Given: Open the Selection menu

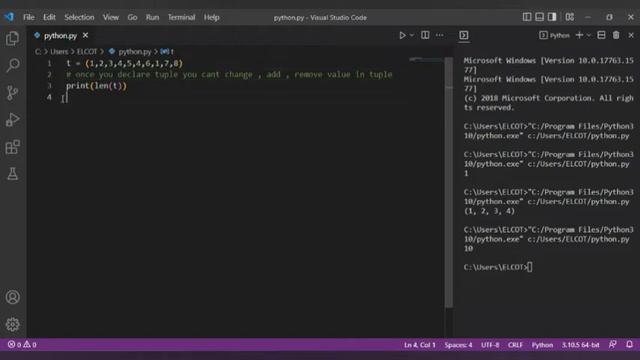Looking at the screenshot, I should point(79,17).
